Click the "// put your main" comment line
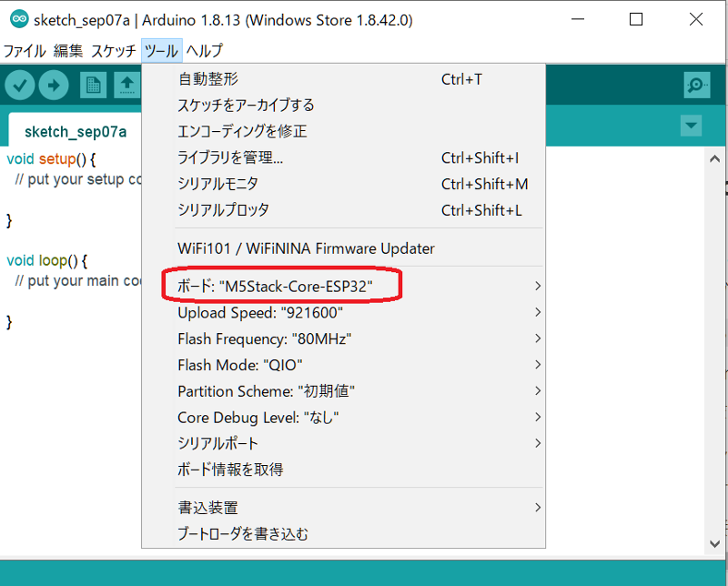This screenshot has height=586, width=728. [x=78, y=281]
